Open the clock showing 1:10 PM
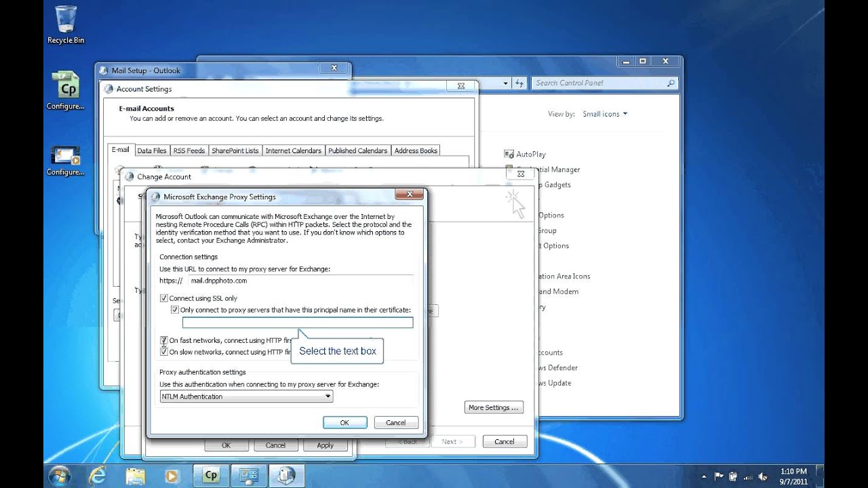 click(793, 476)
